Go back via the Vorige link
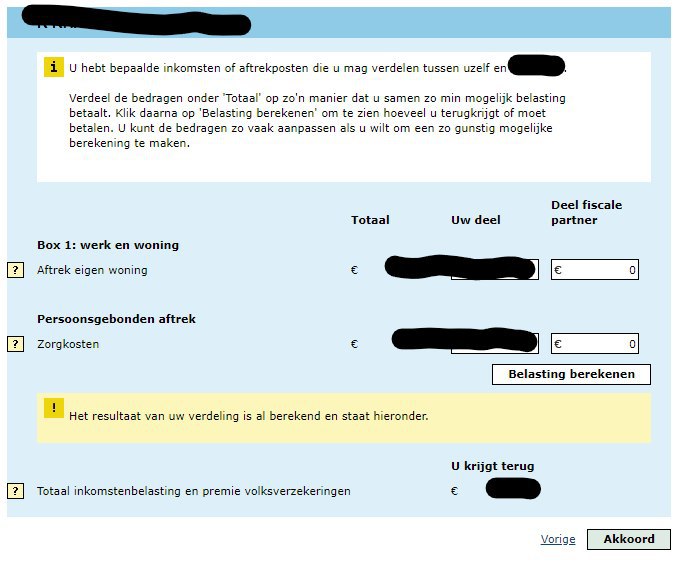The width and height of the screenshot is (678, 573). click(558, 539)
